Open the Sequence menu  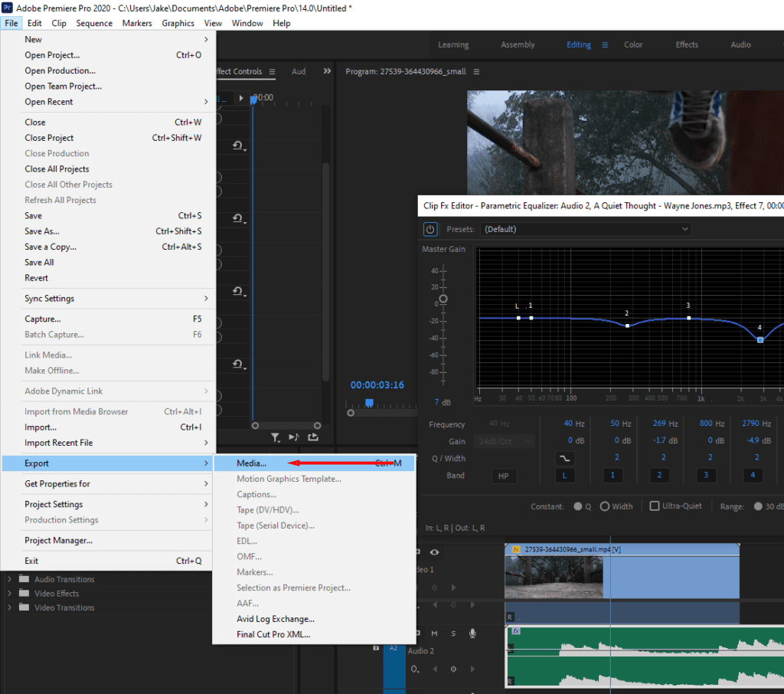tap(94, 23)
